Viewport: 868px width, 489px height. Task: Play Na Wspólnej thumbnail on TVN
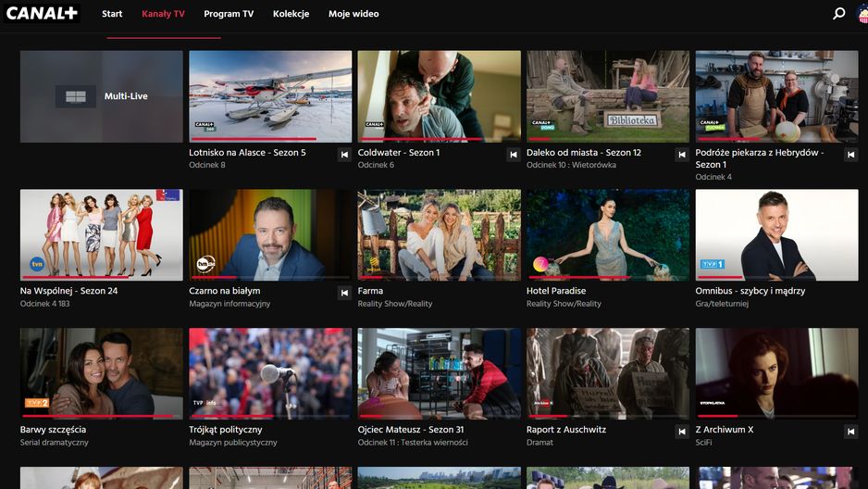pos(101,235)
